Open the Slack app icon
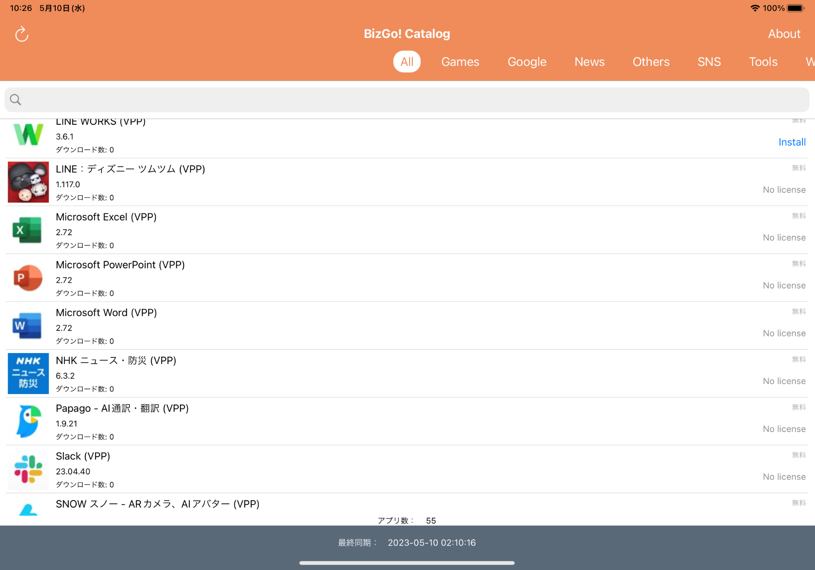 (x=28, y=469)
